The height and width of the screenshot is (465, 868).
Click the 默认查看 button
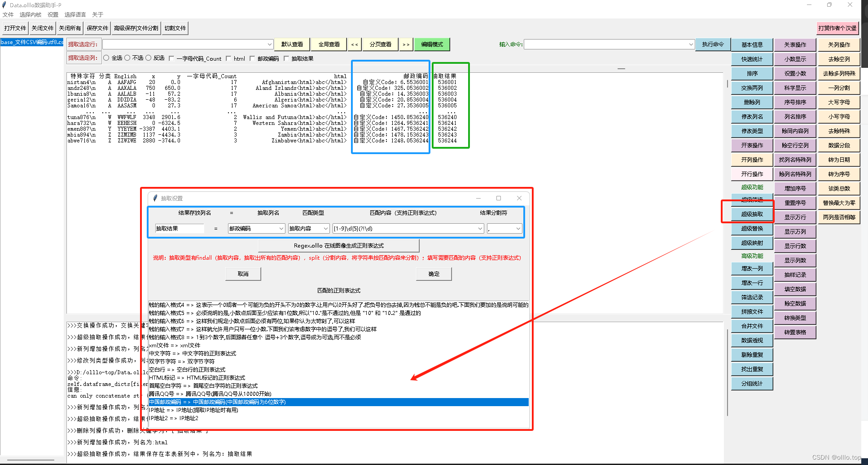pos(292,44)
